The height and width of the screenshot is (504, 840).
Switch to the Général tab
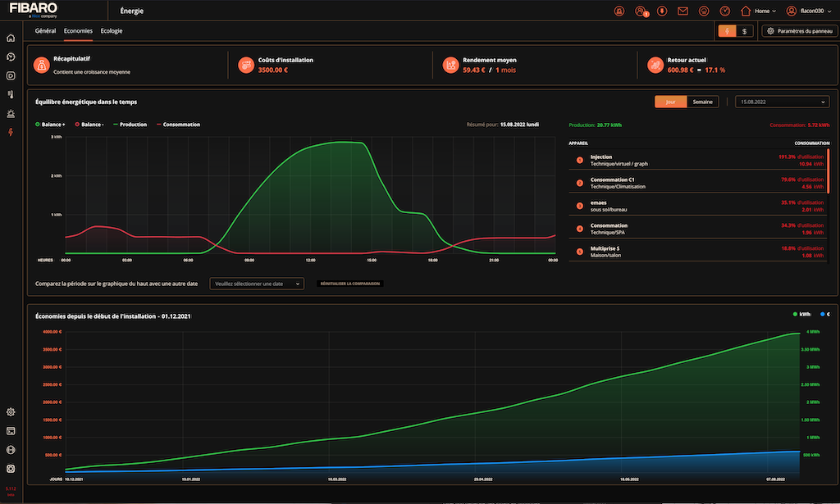[46, 30]
